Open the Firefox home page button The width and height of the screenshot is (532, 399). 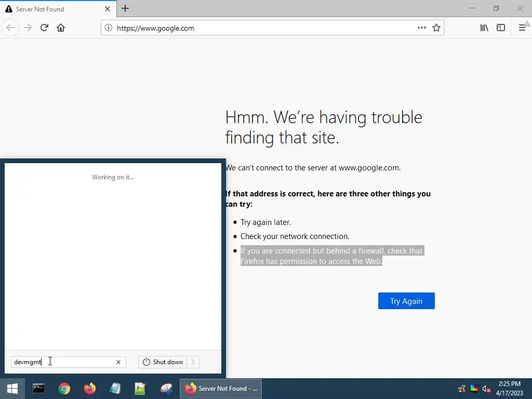(x=61, y=28)
